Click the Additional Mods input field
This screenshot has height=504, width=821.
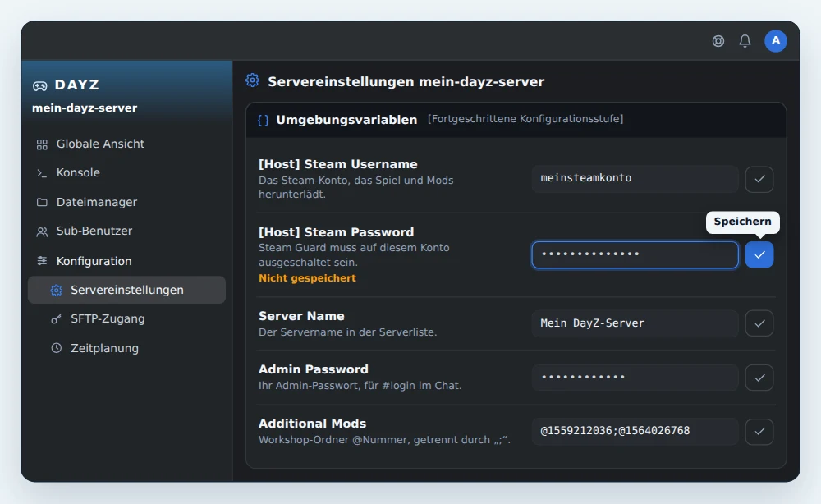[x=635, y=431]
